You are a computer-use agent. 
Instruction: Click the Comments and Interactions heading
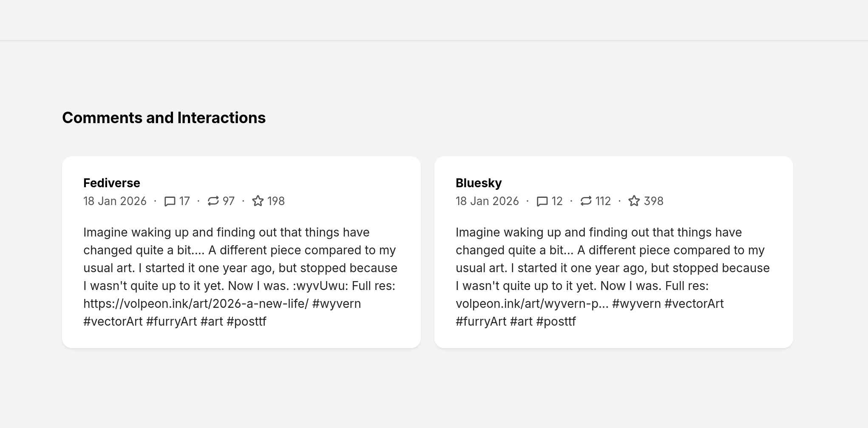[164, 118]
